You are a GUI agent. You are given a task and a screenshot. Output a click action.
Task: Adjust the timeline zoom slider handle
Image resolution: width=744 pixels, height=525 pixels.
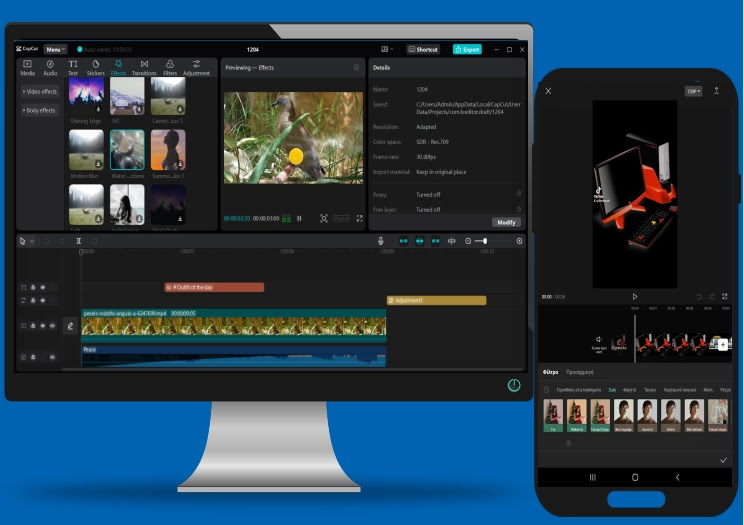tap(485, 241)
